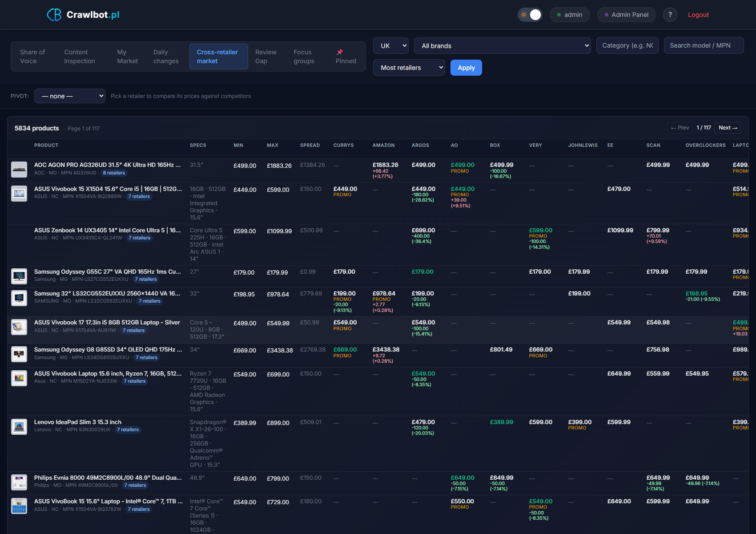
Task: Click the CURRYS column header
Action: pyautogui.click(x=344, y=146)
